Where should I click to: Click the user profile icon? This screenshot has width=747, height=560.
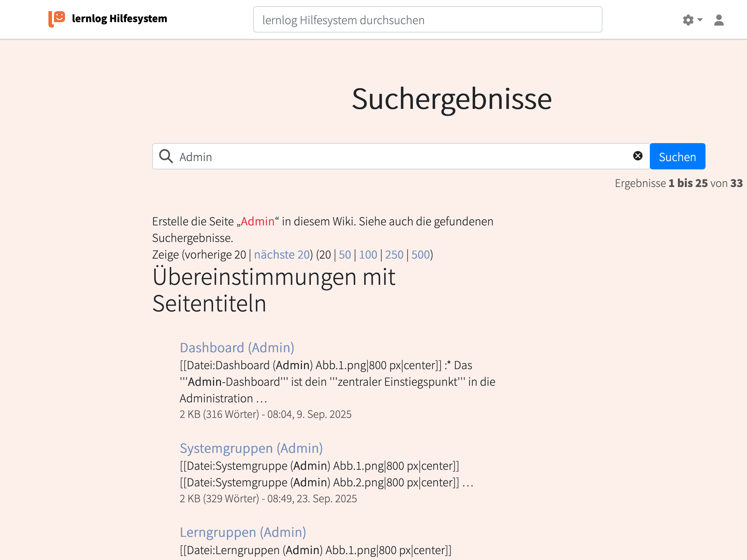click(719, 20)
